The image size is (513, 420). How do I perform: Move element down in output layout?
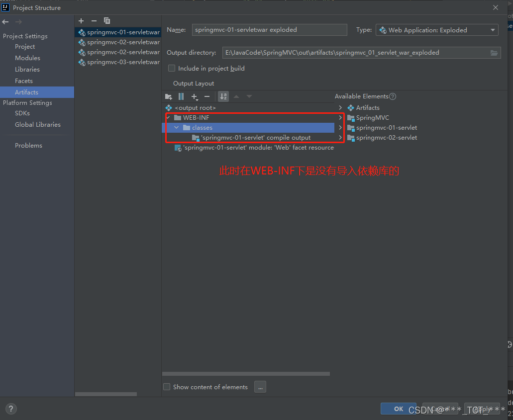click(x=249, y=96)
